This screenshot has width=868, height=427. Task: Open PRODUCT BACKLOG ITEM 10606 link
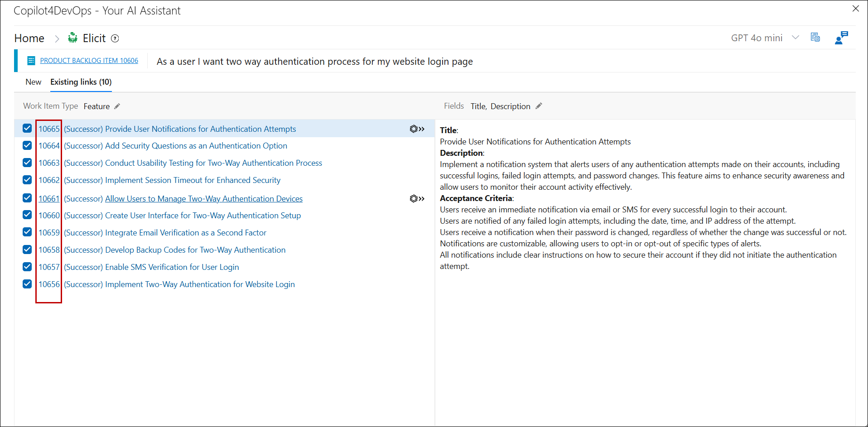pyautogui.click(x=89, y=61)
